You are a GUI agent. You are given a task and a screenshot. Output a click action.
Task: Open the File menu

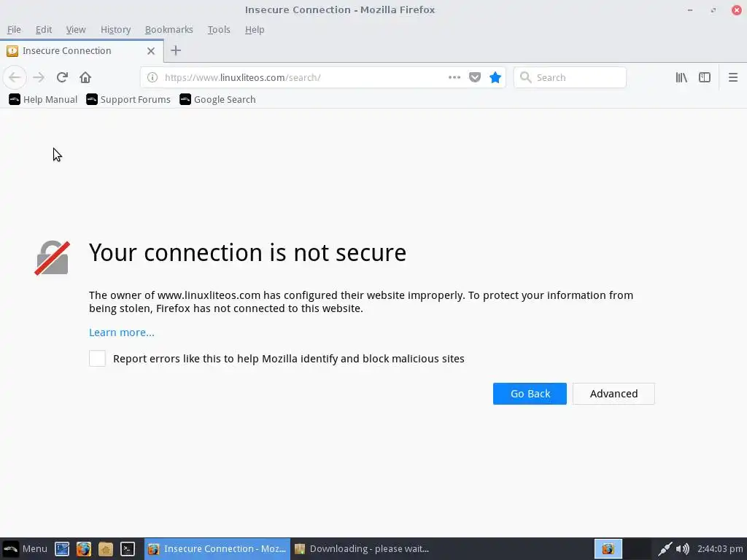pos(14,29)
